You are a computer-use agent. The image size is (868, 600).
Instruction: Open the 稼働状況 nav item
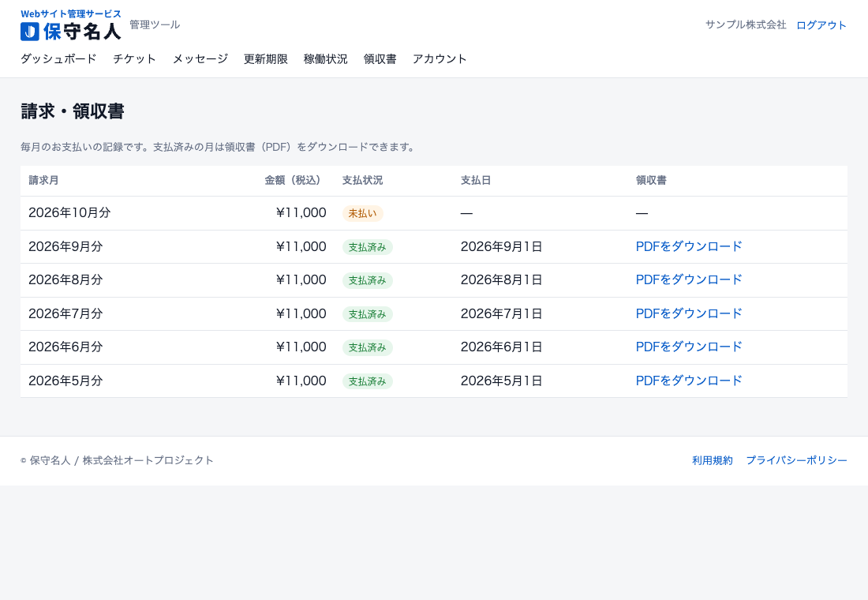point(325,58)
